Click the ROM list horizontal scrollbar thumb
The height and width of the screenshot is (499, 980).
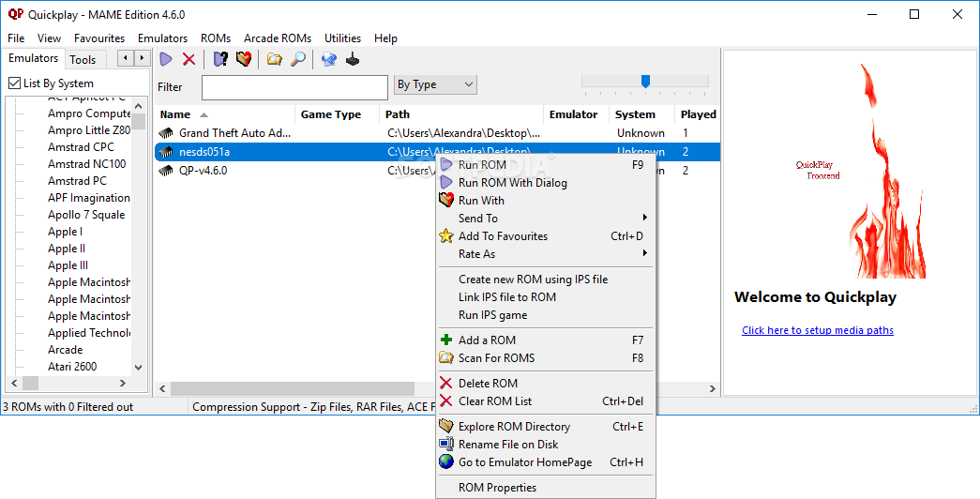[292, 388]
